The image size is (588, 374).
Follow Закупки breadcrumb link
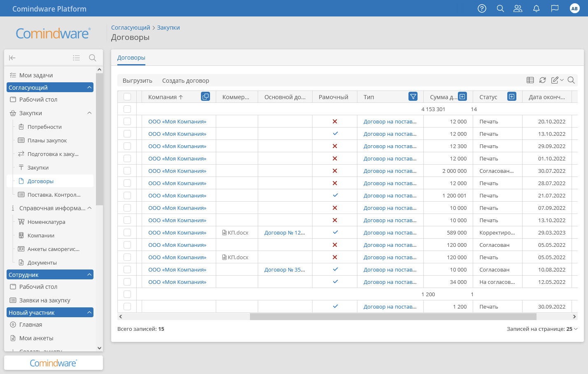(168, 28)
